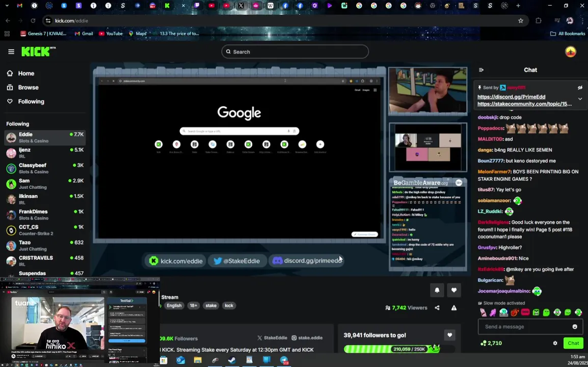The width and height of the screenshot is (588, 367).
Task: Open the Maps bookmark
Action: point(137,34)
